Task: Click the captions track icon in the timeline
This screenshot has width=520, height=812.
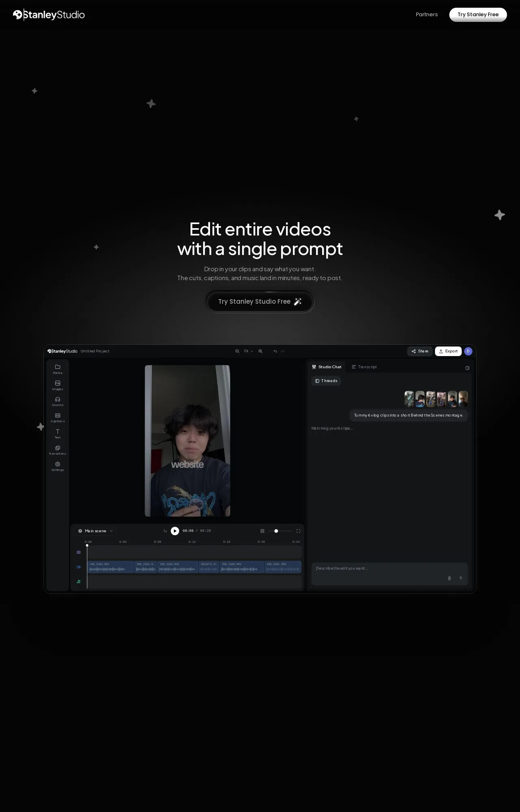Action: pyautogui.click(x=79, y=552)
